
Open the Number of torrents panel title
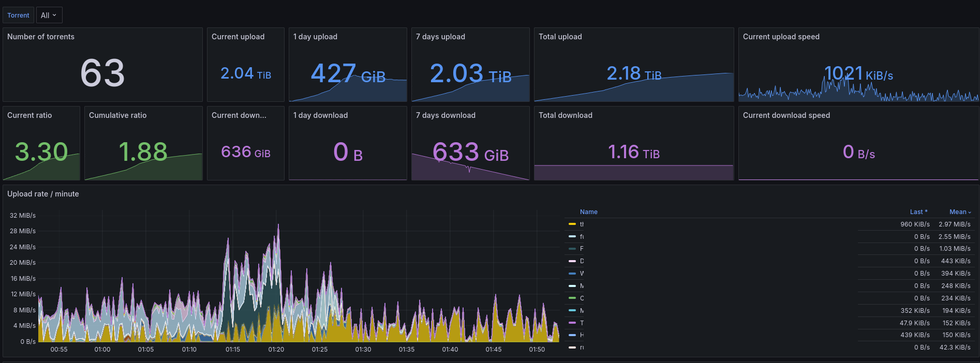[41, 37]
